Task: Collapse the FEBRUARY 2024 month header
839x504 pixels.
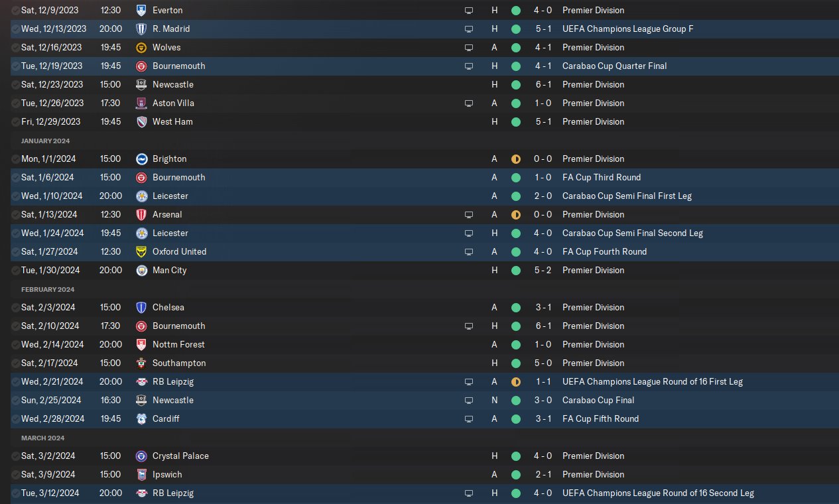Action: (x=46, y=289)
